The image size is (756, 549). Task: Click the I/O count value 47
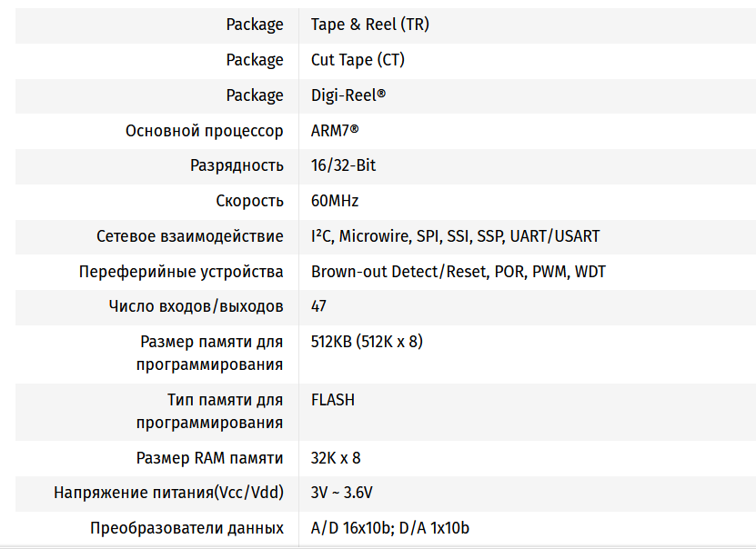pyautogui.click(x=318, y=306)
